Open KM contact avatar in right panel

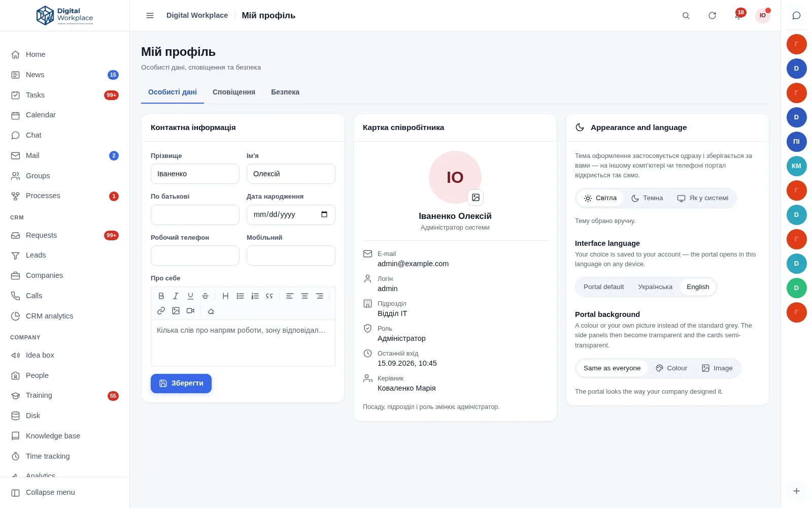tap(796, 166)
